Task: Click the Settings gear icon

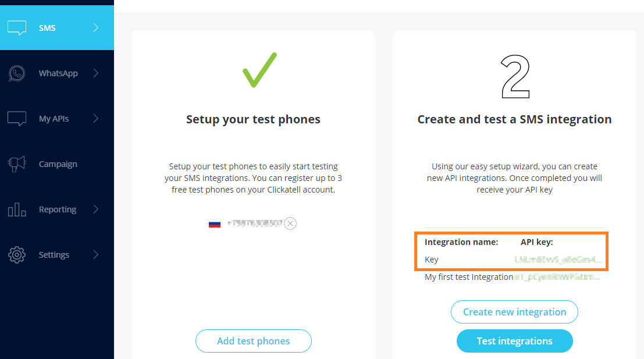Action: 17,255
